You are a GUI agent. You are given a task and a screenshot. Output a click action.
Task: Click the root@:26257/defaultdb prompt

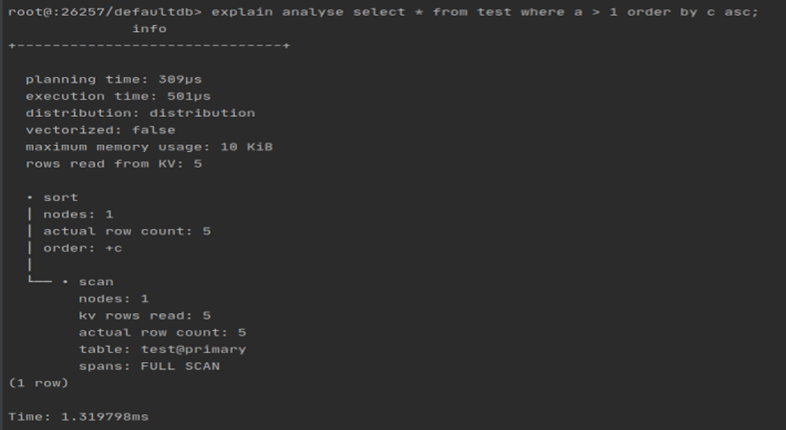point(105,12)
